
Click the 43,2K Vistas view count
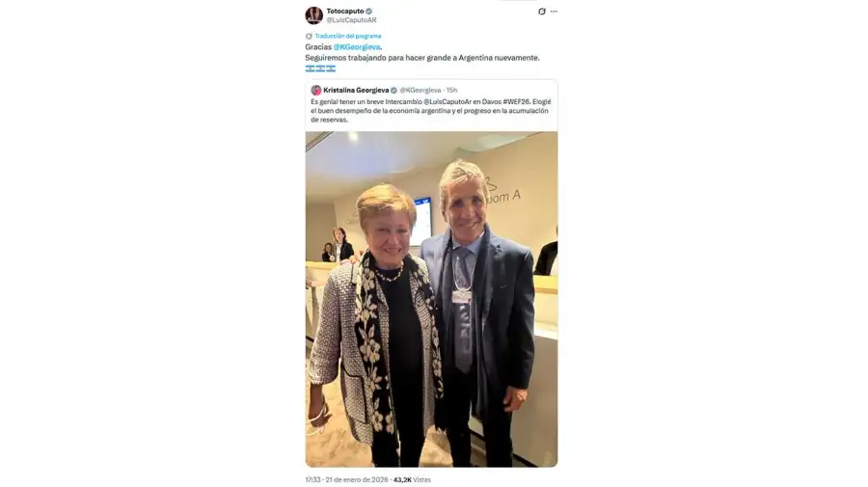tap(412, 480)
